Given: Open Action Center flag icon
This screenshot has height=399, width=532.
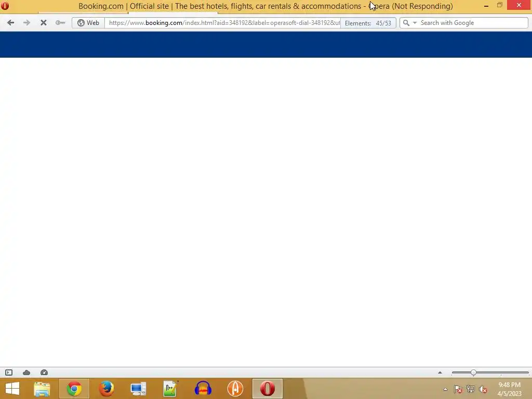Looking at the screenshot, I should tap(458, 389).
